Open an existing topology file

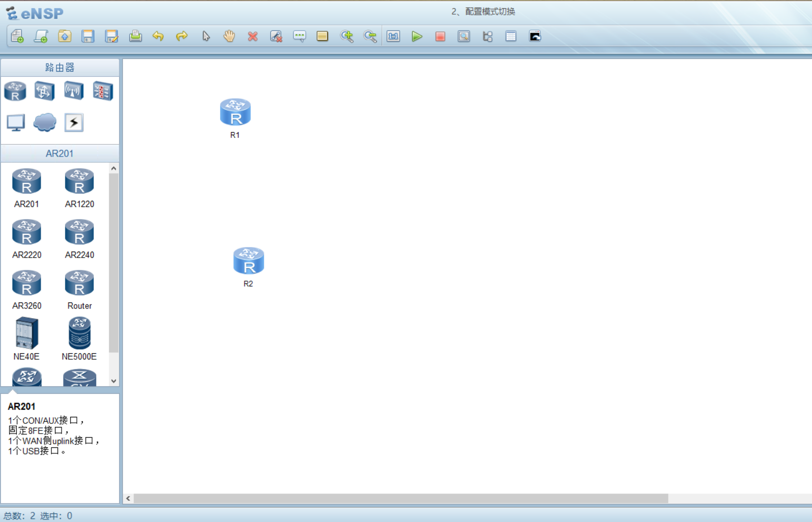(65, 36)
